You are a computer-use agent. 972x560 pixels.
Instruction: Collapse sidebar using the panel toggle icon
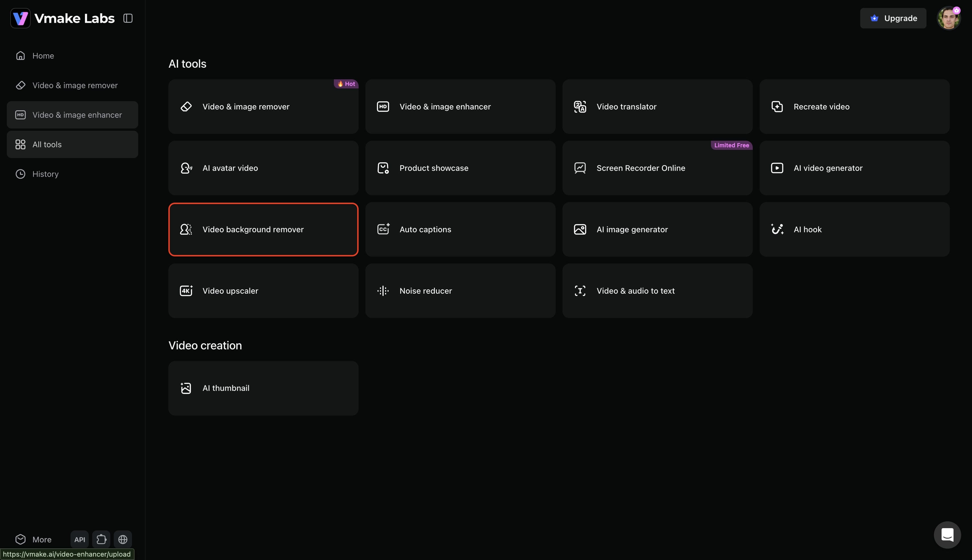(128, 18)
